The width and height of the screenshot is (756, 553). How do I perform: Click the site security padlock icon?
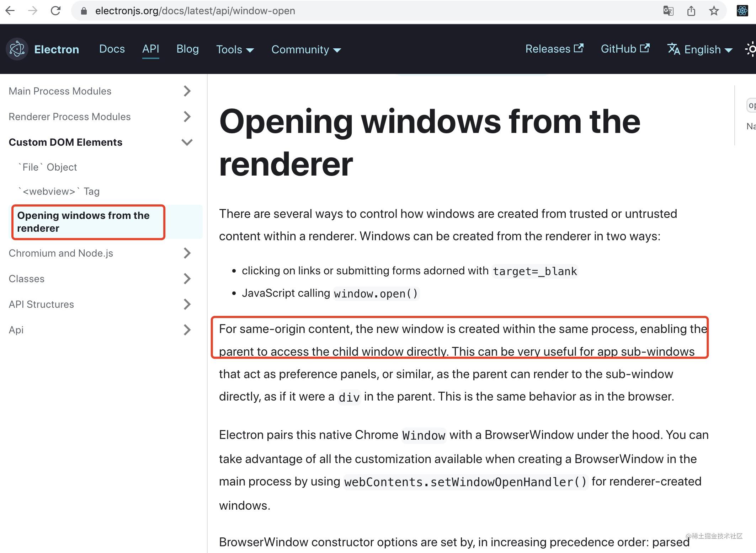pos(83,11)
